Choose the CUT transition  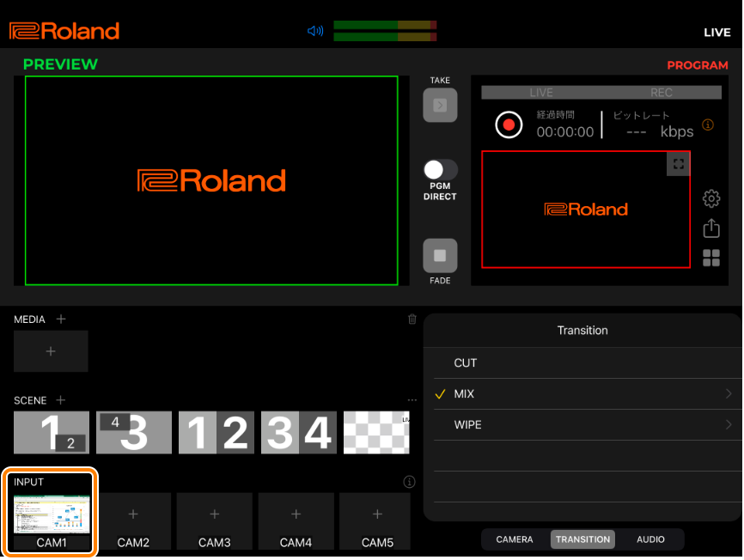[x=582, y=363]
